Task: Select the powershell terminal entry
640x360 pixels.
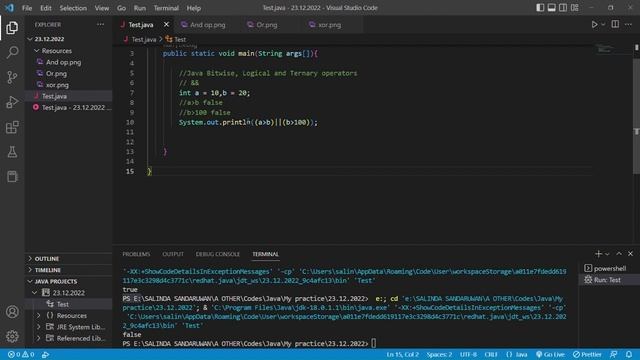Action: (x=610, y=268)
